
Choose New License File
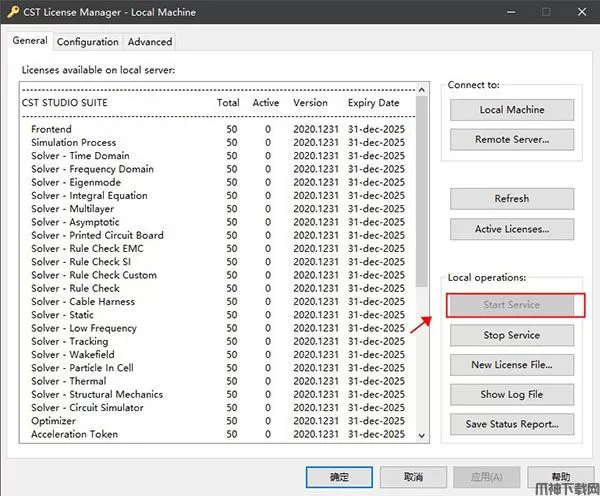tap(511, 365)
